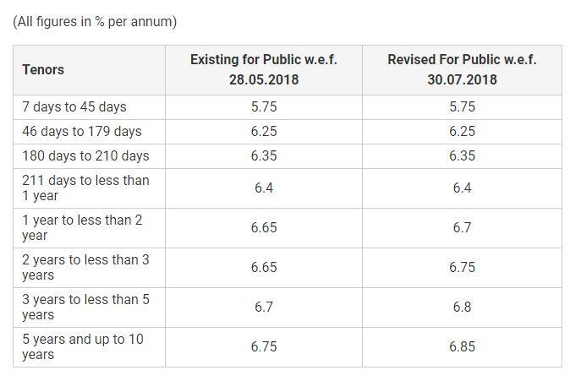581x392 pixels.
Task: Select the Revised For Public 30.07.2018 header
Action: (x=462, y=69)
